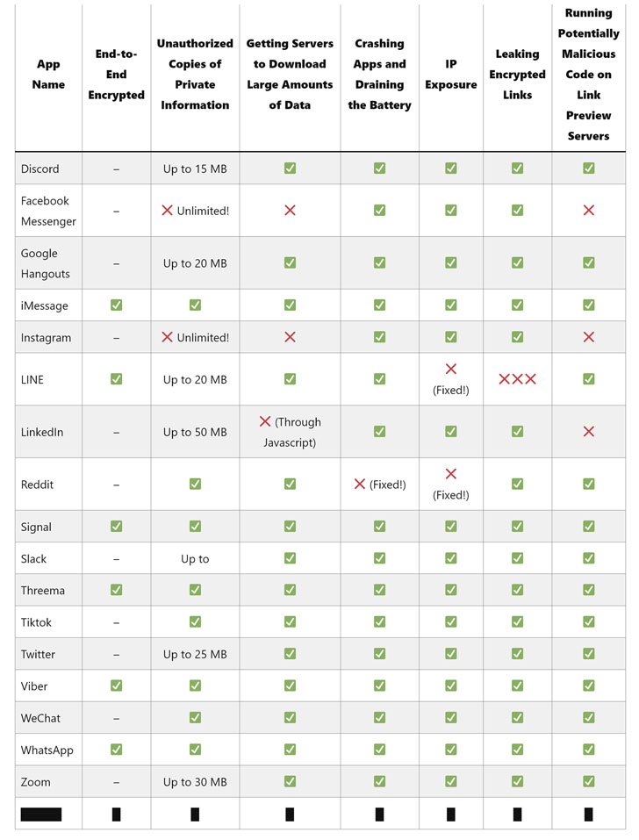
Task: Click the red X before "(Through Javascript)" in LinkedIn row
Action: tap(265, 422)
